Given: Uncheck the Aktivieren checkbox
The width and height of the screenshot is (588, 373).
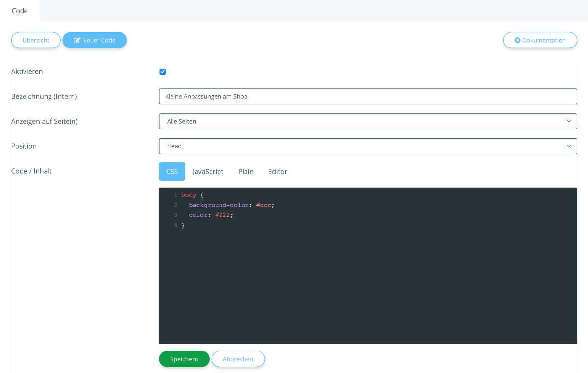Looking at the screenshot, I should 163,72.
